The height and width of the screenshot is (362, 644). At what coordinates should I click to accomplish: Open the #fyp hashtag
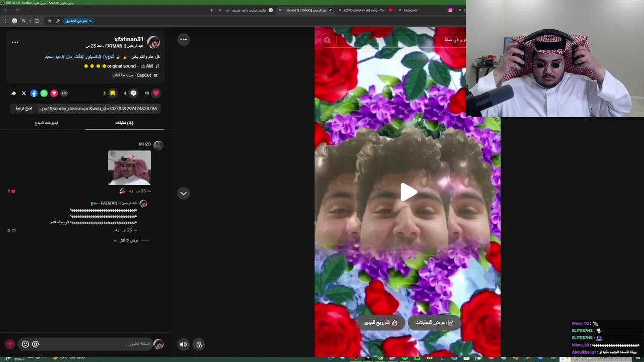point(108,57)
